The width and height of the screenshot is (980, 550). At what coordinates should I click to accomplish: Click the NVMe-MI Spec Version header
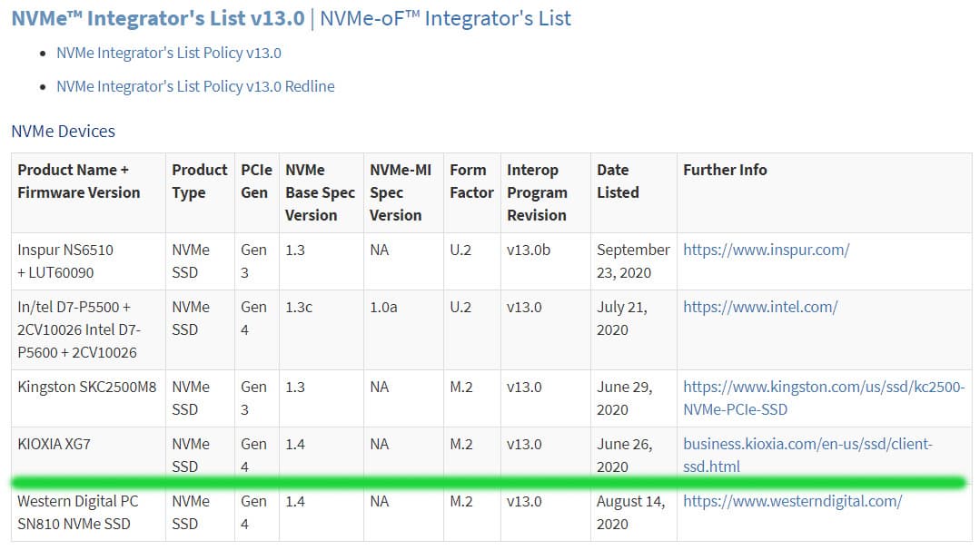[x=398, y=192]
